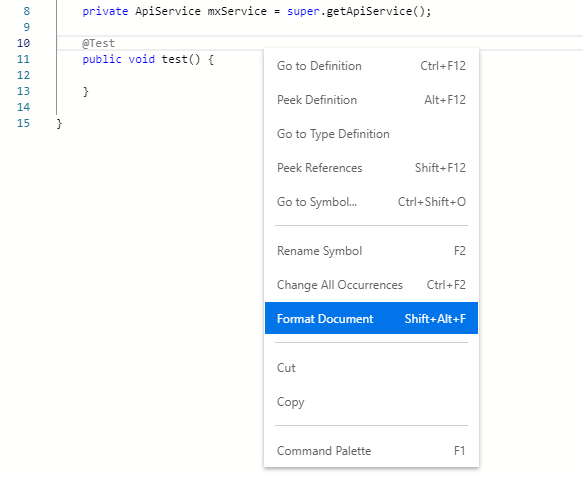Viewport: 583px width, 477px height.
Task: Select Peek References option
Action: coord(371,168)
